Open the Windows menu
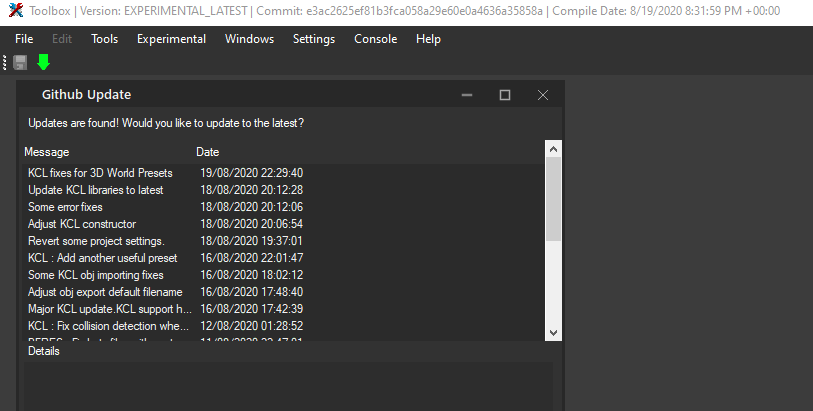The image size is (813, 411). coord(249,39)
